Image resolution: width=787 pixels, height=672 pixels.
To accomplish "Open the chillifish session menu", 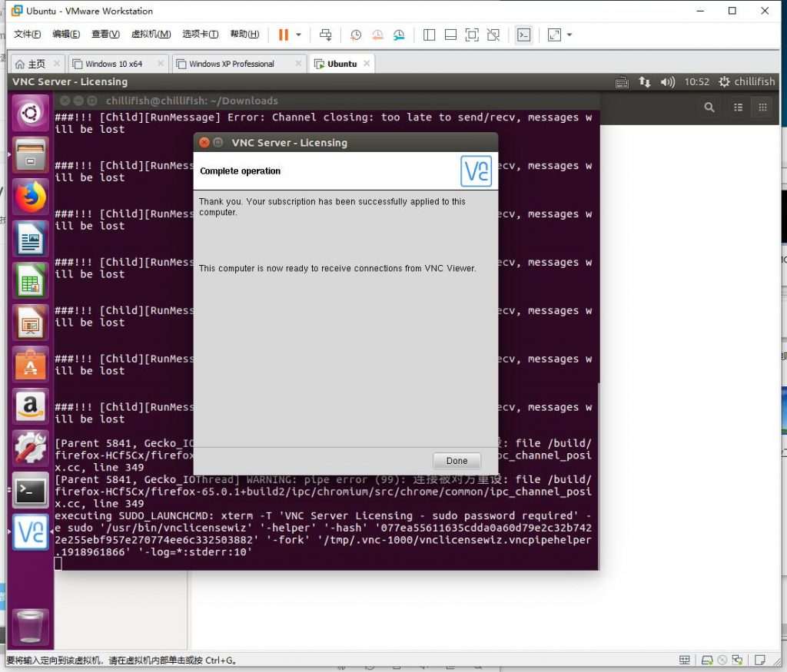I will (x=747, y=81).
